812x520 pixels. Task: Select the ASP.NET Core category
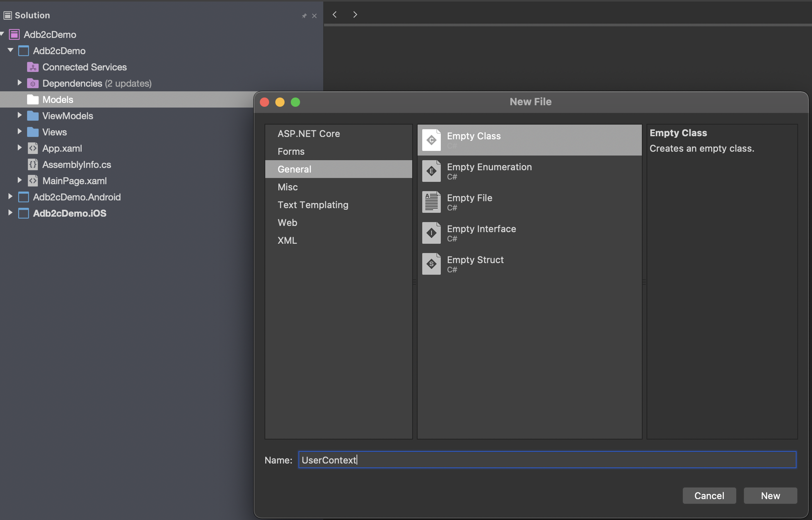(309, 134)
